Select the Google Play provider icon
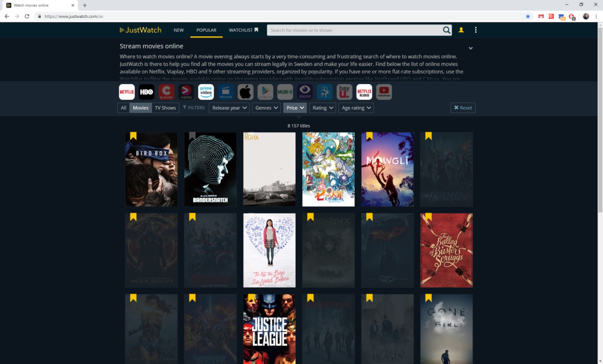 coord(265,92)
